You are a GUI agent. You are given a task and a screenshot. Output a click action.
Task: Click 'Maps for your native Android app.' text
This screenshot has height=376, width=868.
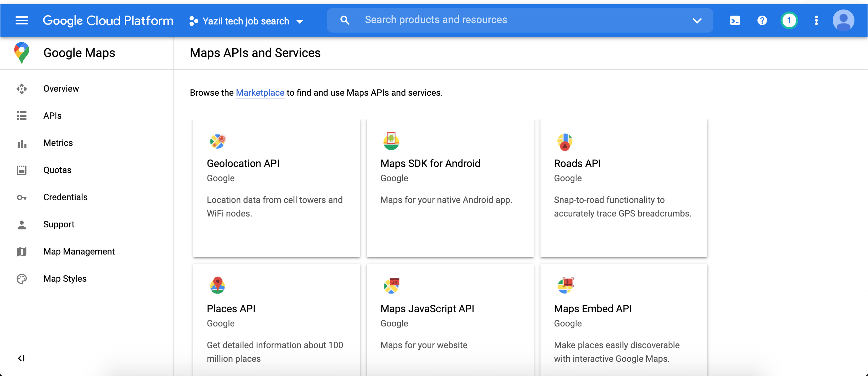click(446, 200)
